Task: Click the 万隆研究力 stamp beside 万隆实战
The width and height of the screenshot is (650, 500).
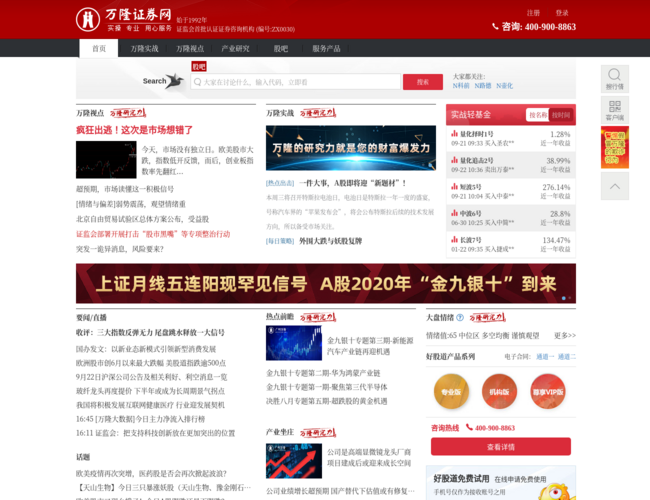Action: [x=318, y=113]
